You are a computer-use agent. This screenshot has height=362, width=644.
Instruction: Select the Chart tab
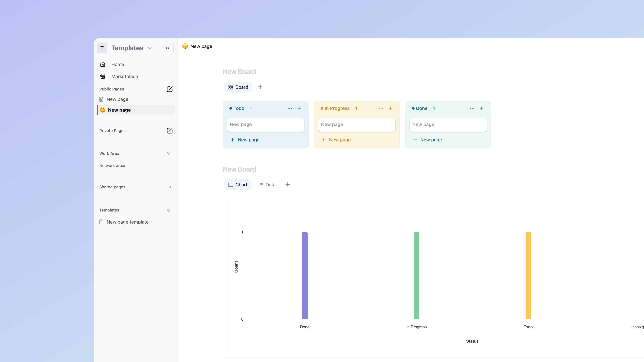(238, 185)
